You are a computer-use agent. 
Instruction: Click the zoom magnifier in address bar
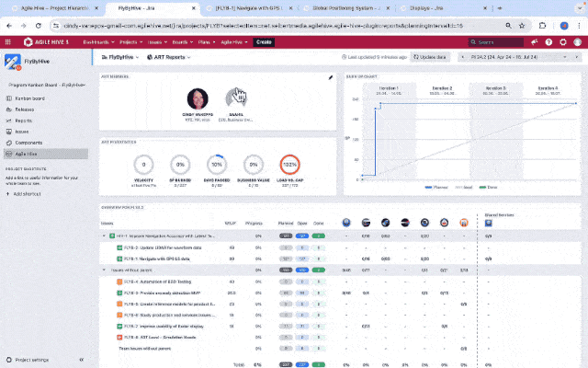click(x=508, y=26)
